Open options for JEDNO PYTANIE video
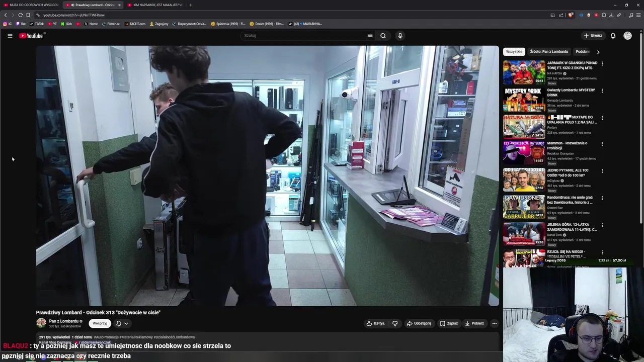 (602, 170)
